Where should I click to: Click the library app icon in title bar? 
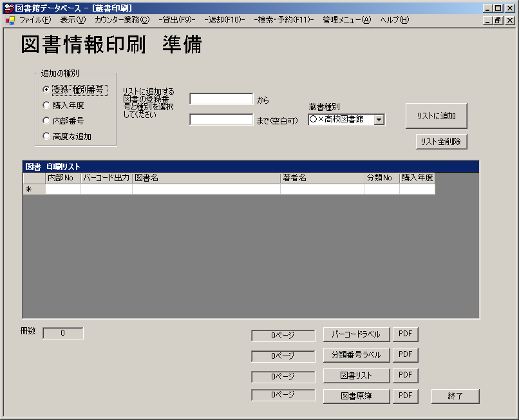pos(9,8)
